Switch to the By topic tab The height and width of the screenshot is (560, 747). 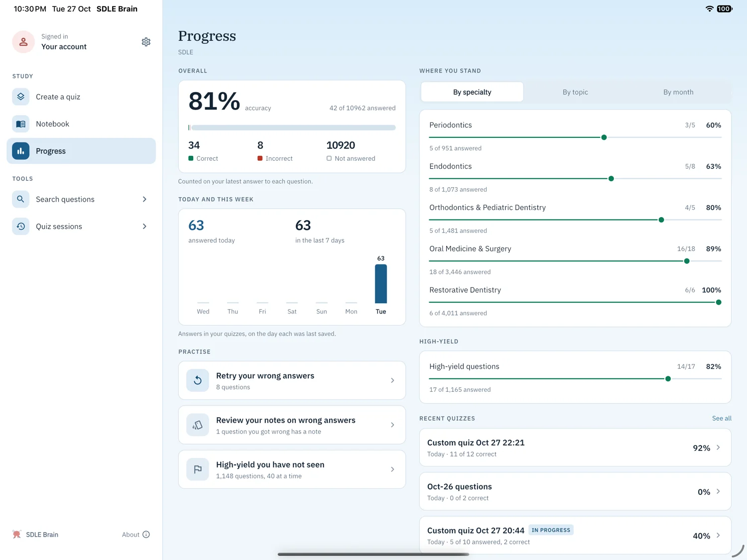[x=575, y=92]
